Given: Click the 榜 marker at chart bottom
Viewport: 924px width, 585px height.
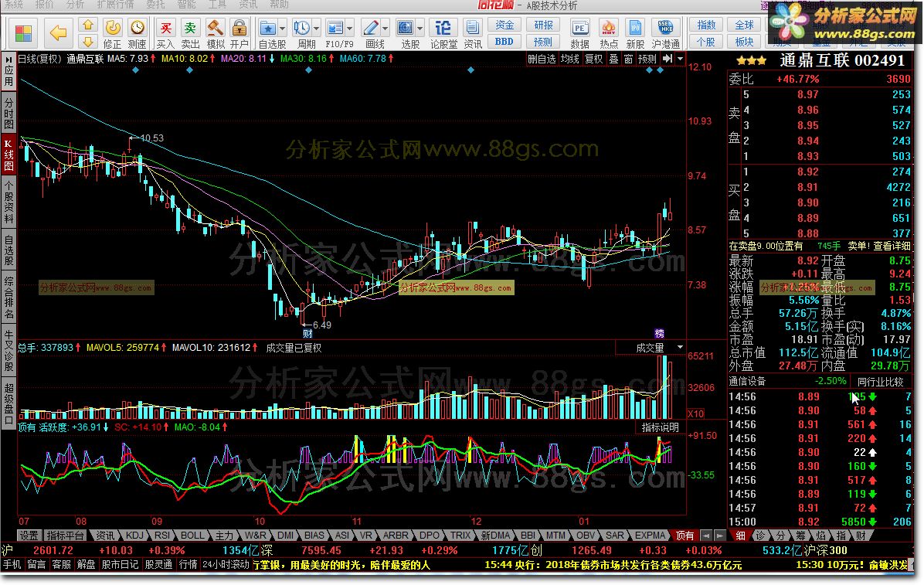Looking at the screenshot, I should click(660, 334).
